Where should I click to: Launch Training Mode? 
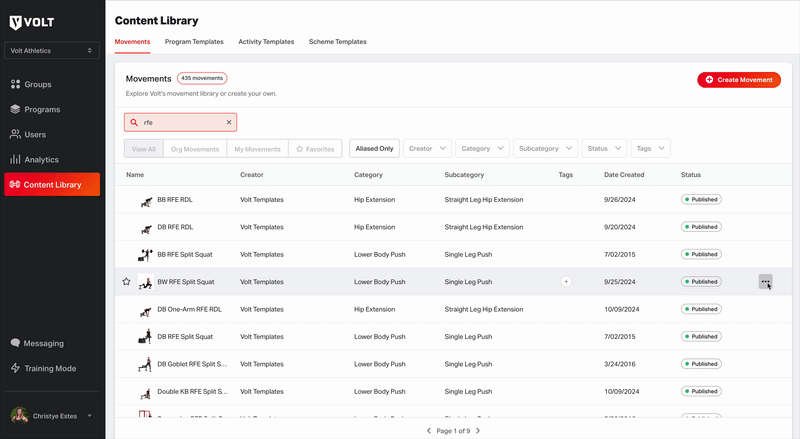[x=43, y=368]
